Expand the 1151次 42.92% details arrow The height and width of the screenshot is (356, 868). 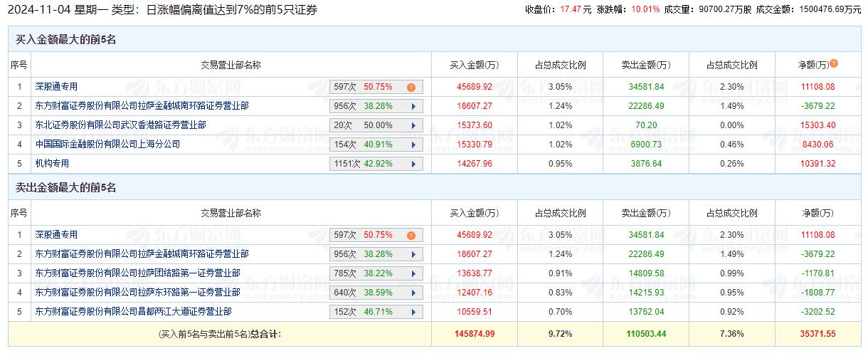[413, 164]
